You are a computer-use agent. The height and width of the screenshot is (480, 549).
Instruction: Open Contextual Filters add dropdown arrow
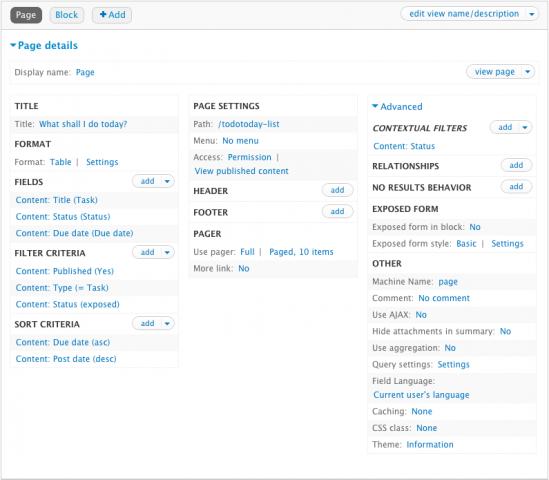[x=525, y=127]
